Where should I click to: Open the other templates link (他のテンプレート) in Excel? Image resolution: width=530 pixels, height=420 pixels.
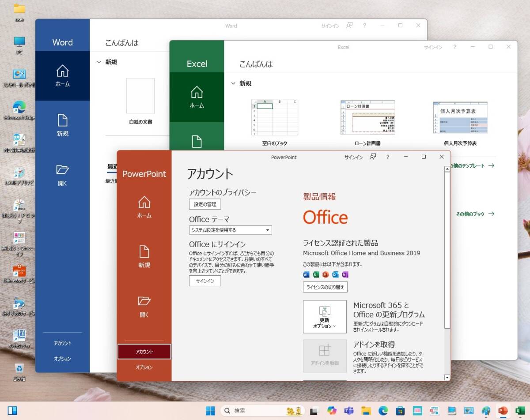pos(473,166)
